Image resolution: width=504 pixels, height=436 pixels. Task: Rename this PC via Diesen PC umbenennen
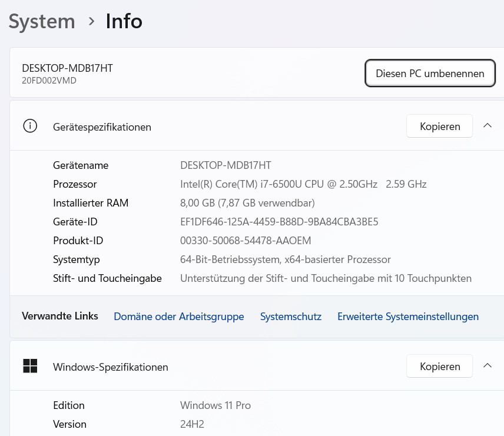click(430, 74)
